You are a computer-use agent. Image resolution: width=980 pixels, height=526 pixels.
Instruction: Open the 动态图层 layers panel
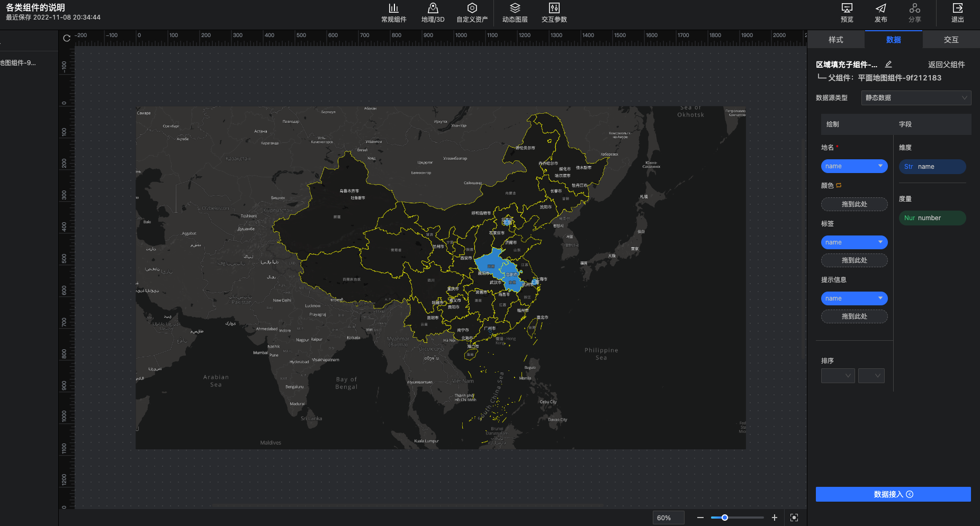515,13
